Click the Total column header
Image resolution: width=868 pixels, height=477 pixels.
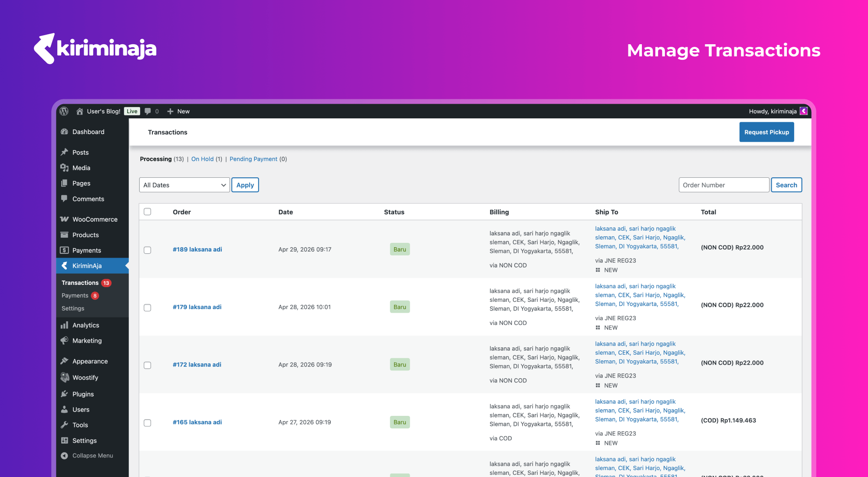pyautogui.click(x=708, y=212)
